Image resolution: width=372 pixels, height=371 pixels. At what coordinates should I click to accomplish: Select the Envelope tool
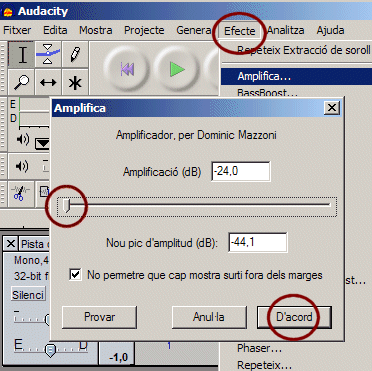pyautogui.click(x=48, y=55)
